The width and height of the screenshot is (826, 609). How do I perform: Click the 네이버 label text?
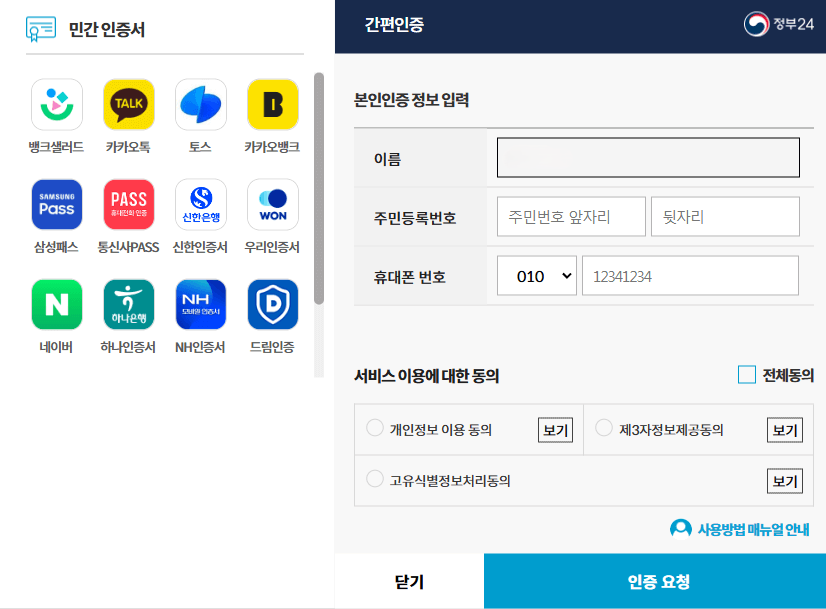point(56,347)
